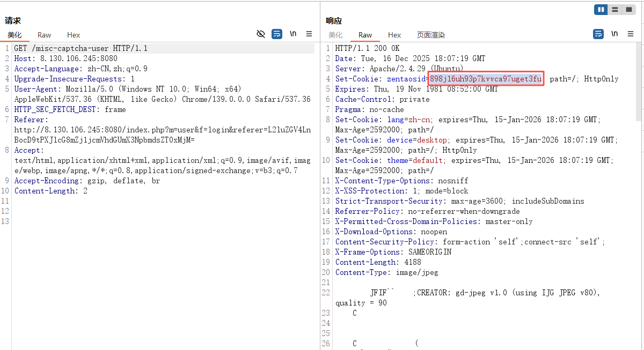Screen dimensions: 644x350
Task: Switch to top-bottom stacked layout
Action: pos(614,10)
